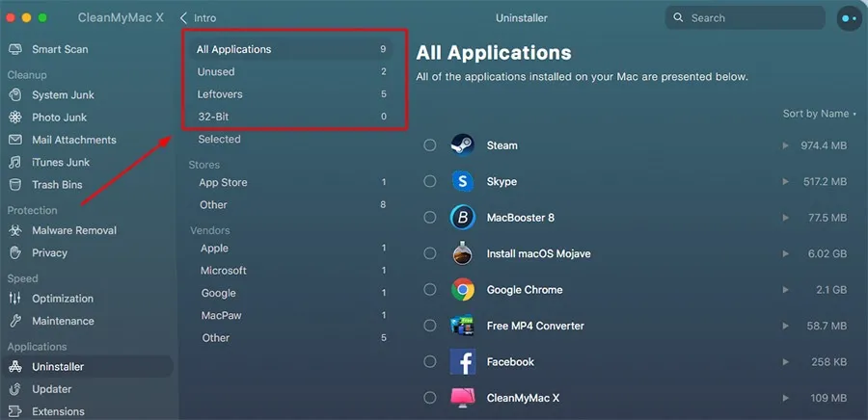The height and width of the screenshot is (420, 868).
Task: Expand Skype file details arrow
Action: click(x=785, y=182)
